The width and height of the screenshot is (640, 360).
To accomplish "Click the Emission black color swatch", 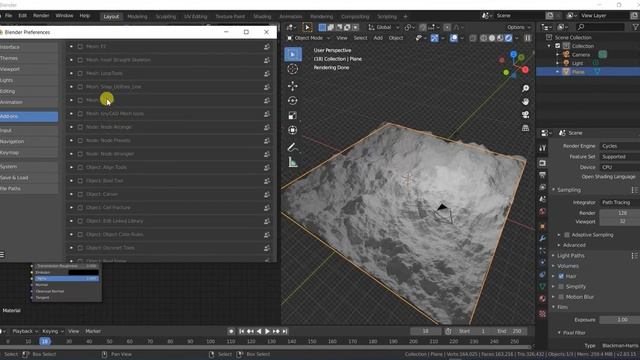I will point(84,272).
